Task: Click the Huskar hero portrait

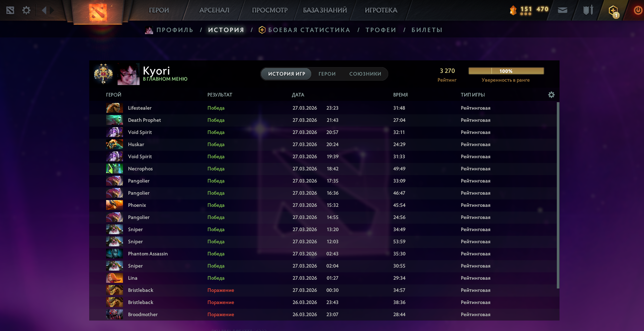Action: [x=115, y=144]
